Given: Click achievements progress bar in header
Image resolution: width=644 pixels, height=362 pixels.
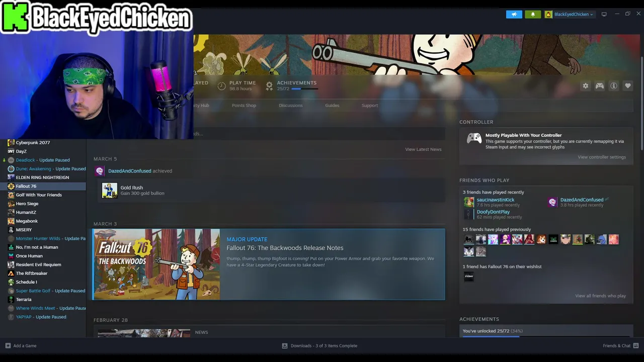Looking at the screenshot, I should click(x=305, y=89).
